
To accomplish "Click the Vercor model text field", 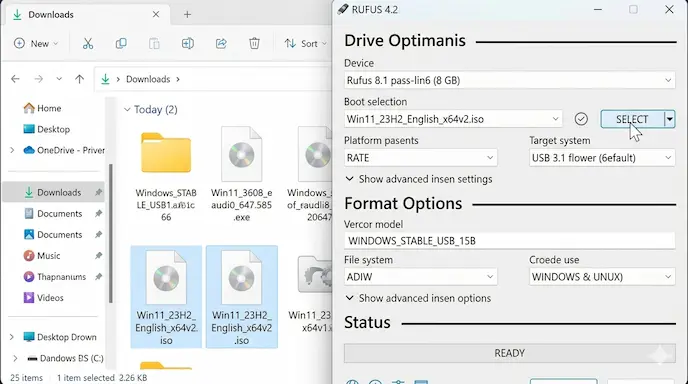I will [509, 240].
